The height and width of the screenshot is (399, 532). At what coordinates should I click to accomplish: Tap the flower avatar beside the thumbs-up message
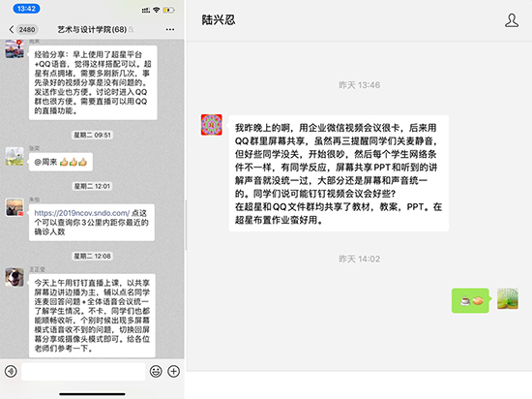pos(15,156)
